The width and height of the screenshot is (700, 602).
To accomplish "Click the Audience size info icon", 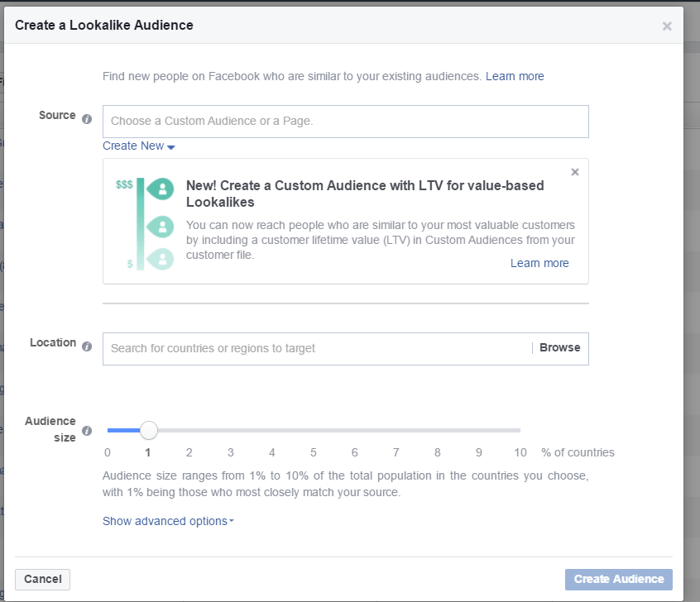I will (87, 431).
